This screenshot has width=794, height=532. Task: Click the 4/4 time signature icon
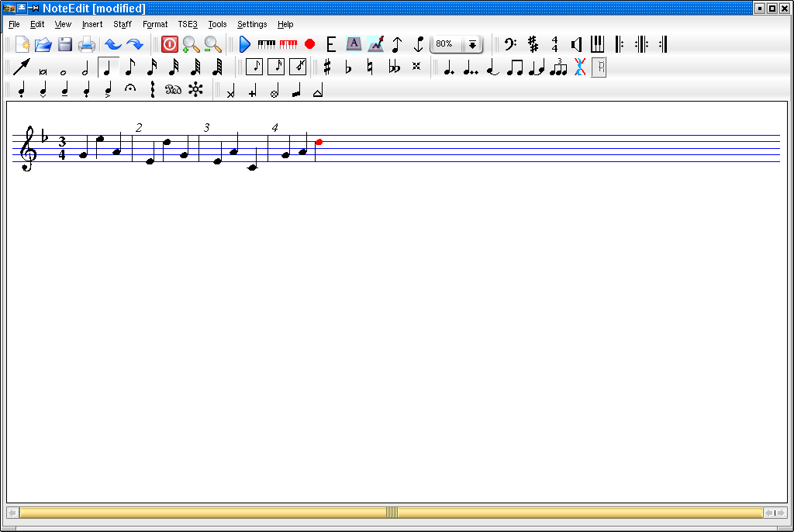click(x=554, y=44)
